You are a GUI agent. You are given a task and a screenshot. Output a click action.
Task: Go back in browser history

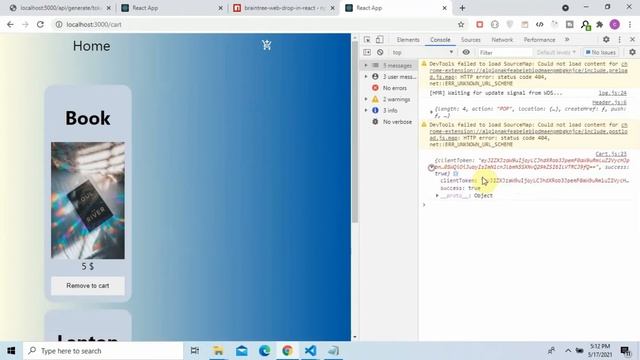click(x=10, y=24)
